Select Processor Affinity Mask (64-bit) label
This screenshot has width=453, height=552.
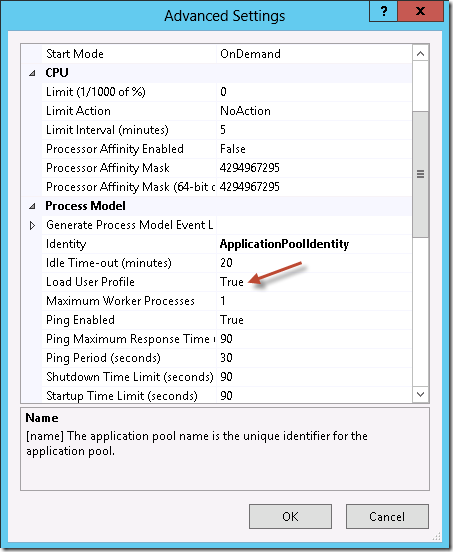(x=131, y=187)
